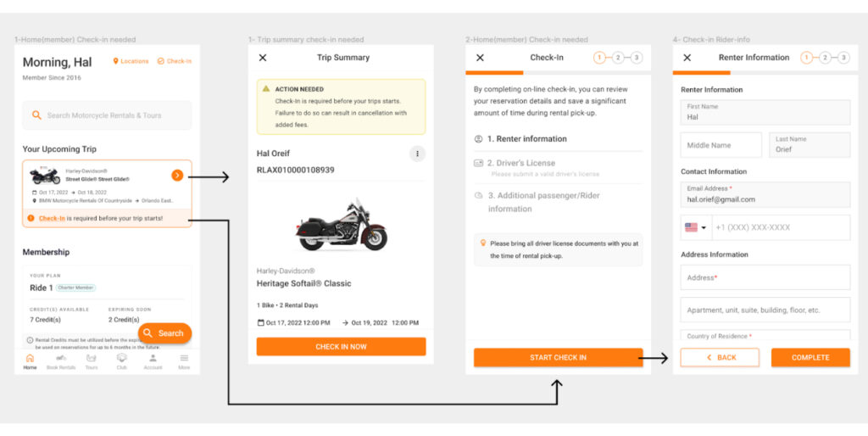Click the Middle Name input field
Screen dimensions: 868x436
click(721, 145)
